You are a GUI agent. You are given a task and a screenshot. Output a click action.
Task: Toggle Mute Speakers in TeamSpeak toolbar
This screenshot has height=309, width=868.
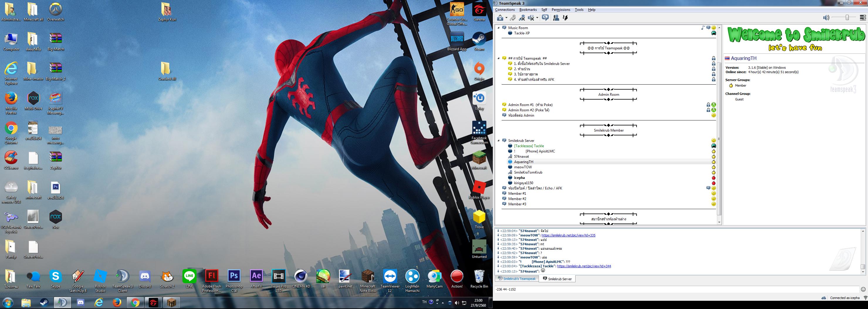click(x=531, y=18)
